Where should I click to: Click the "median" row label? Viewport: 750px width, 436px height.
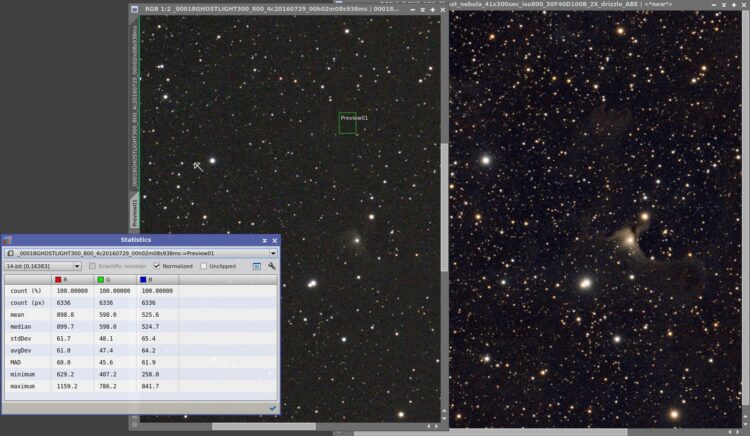point(21,327)
